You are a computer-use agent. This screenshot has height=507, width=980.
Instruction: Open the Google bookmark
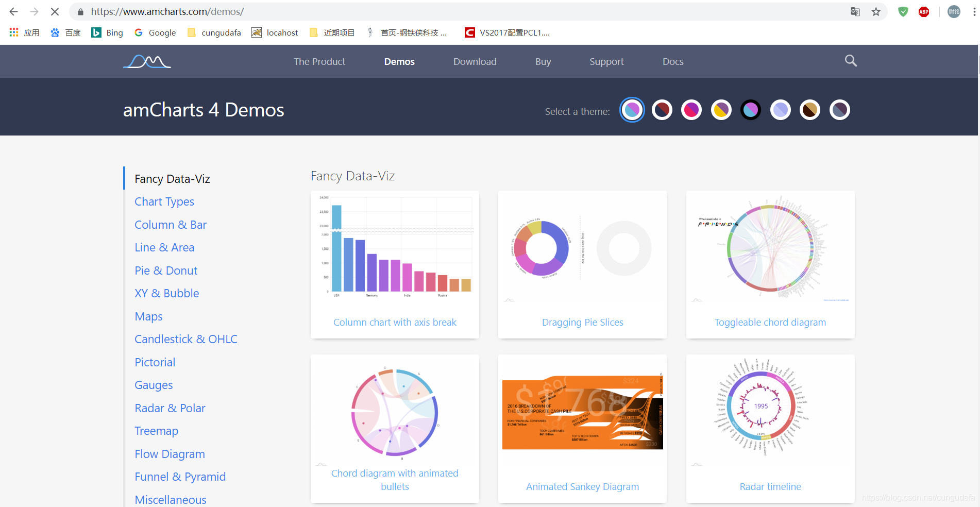pyautogui.click(x=155, y=32)
